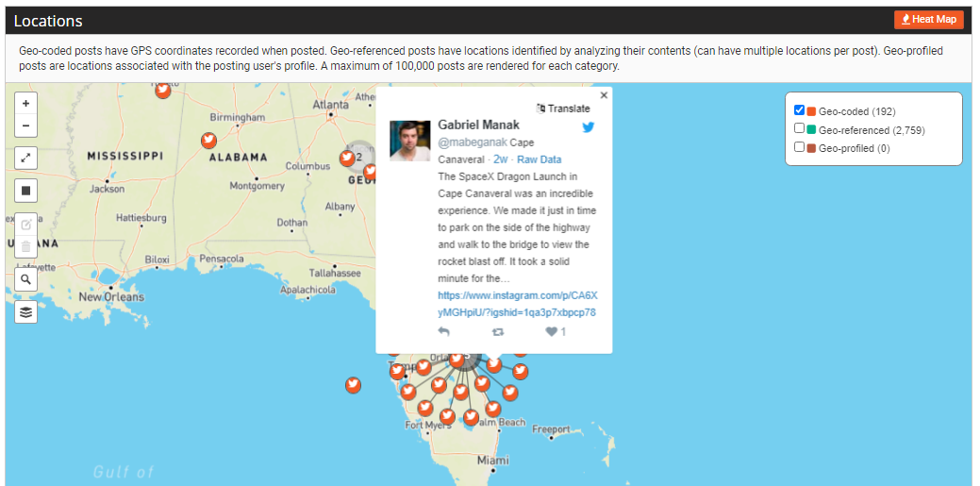Screen dimensions: 980x486
Task: Open the map layers control
Action: (25, 312)
